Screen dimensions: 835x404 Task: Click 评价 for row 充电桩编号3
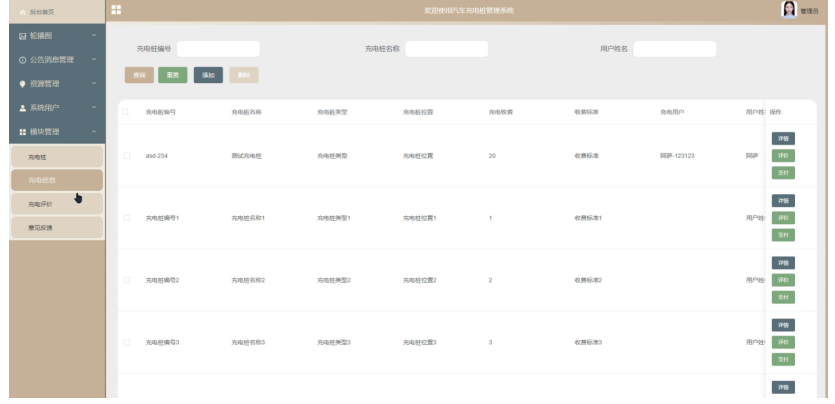point(783,342)
